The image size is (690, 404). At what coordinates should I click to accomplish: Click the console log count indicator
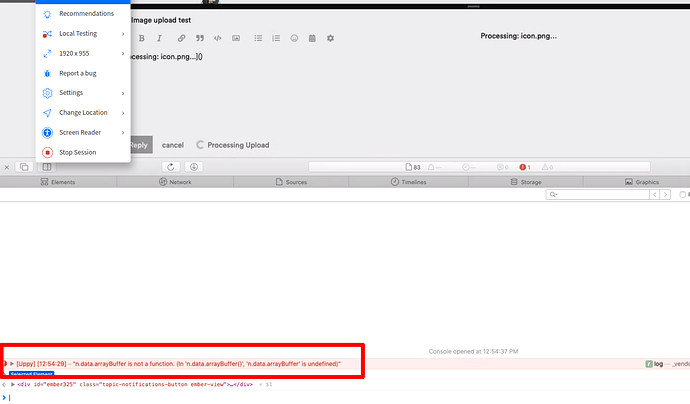(503, 167)
